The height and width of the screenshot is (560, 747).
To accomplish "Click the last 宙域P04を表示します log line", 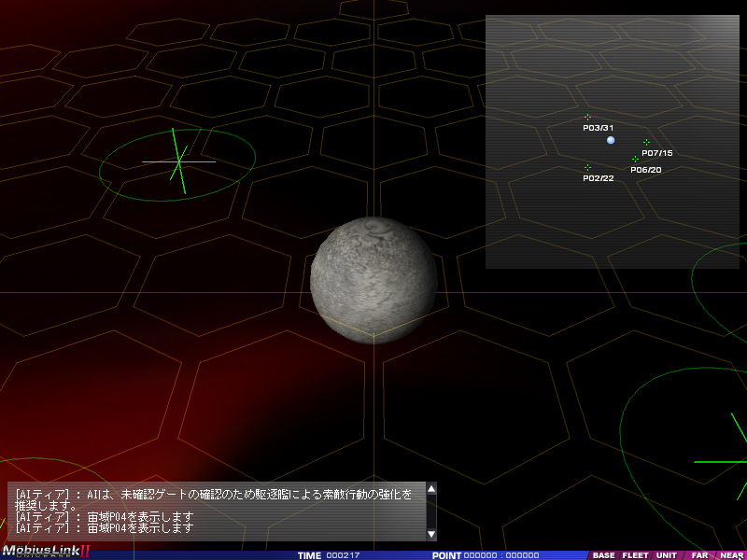I will 105,528.
